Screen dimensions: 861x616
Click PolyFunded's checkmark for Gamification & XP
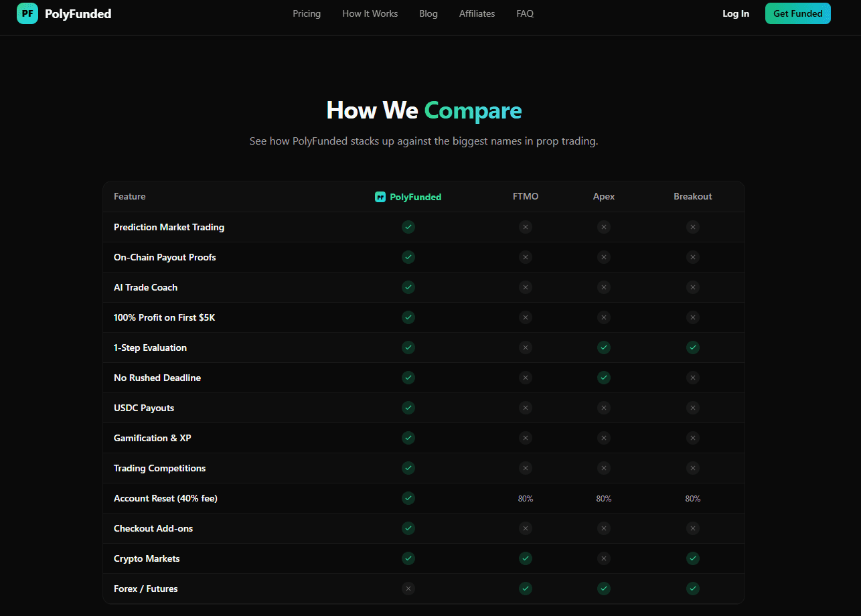408,438
